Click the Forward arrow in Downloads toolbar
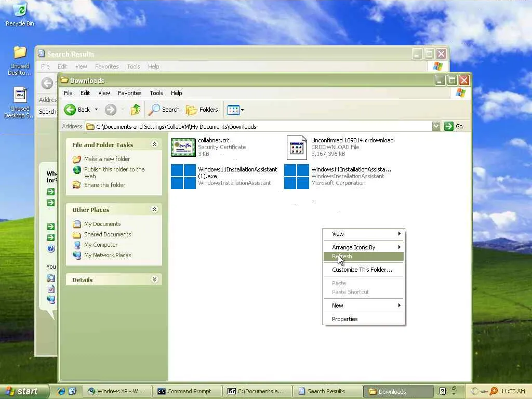This screenshot has height=399, width=532. pos(110,110)
